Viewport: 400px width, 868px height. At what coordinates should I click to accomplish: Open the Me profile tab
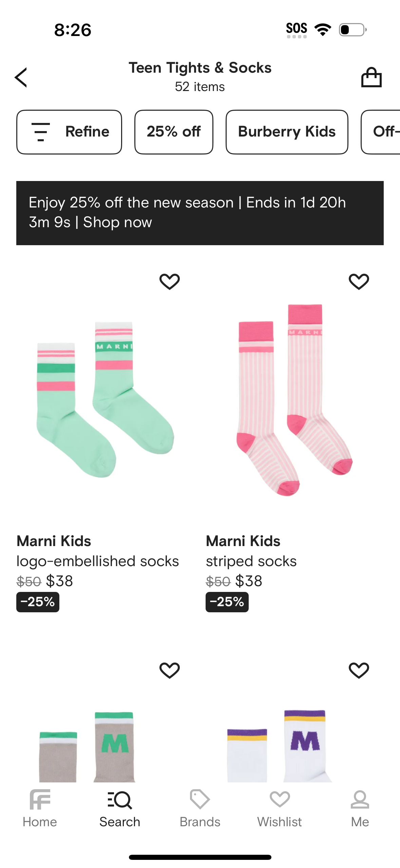pos(360,809)
